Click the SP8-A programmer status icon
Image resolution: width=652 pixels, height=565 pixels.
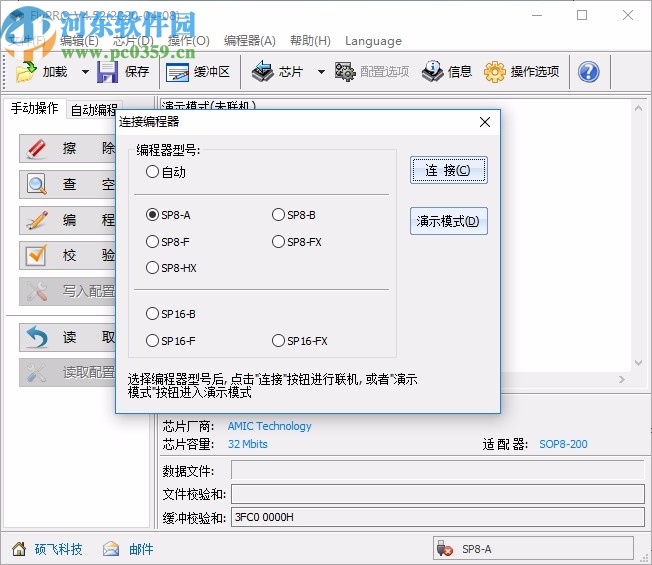pos(445,549)
